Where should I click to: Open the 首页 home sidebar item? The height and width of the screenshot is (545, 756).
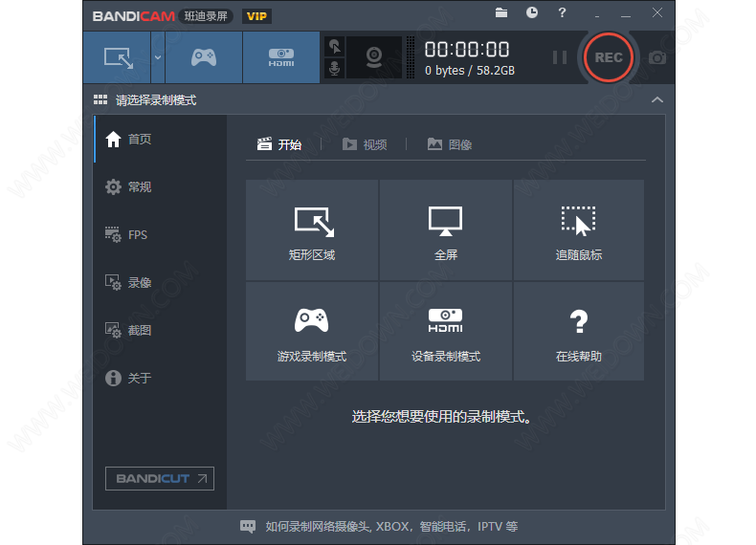[160, 140]
